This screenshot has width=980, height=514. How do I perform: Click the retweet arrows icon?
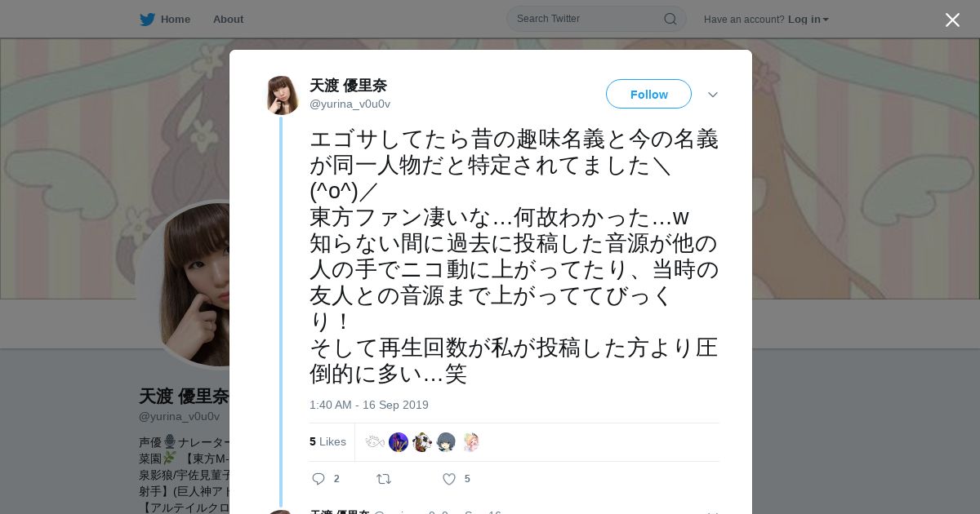click(x=383, y=479)
